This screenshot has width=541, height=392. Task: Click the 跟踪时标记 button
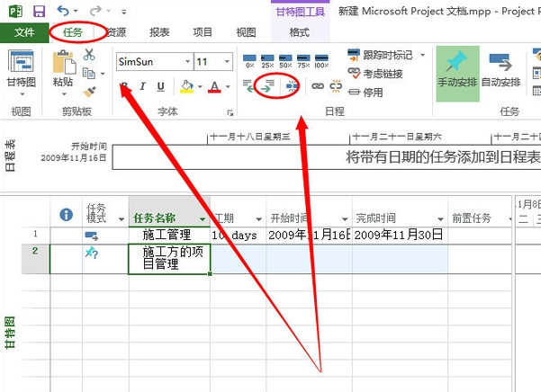380,55
